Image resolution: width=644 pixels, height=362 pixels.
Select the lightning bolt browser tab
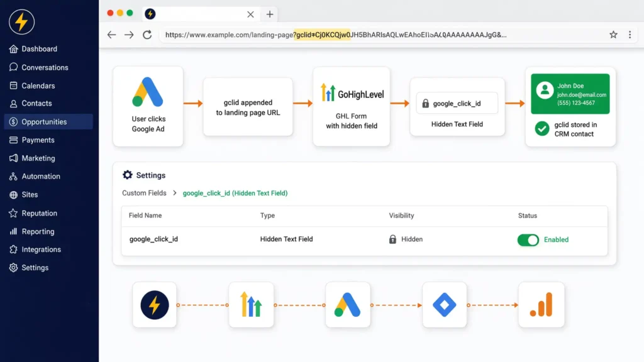[201, 14]
